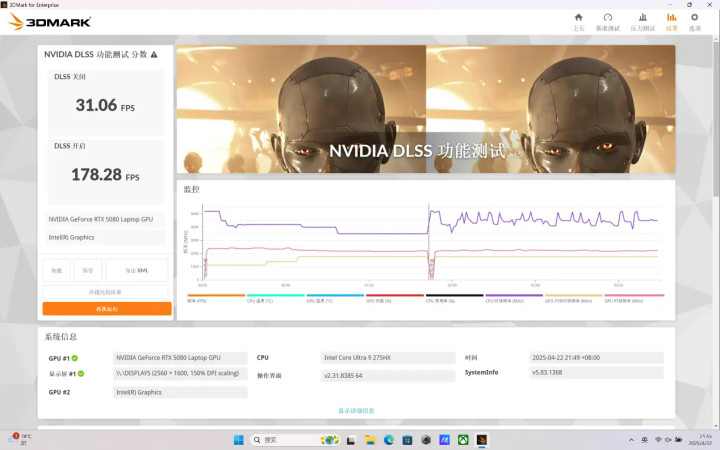Click the green check beside GPU #1
The image size is (720, 450).
point(75,358)
